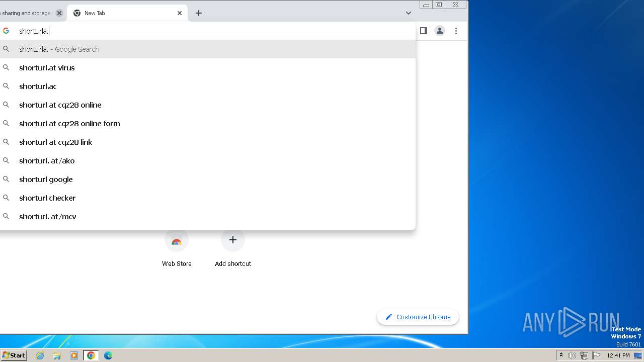Open the Windows Start button
Screen dimensions: 644x362
click(14, 355)
